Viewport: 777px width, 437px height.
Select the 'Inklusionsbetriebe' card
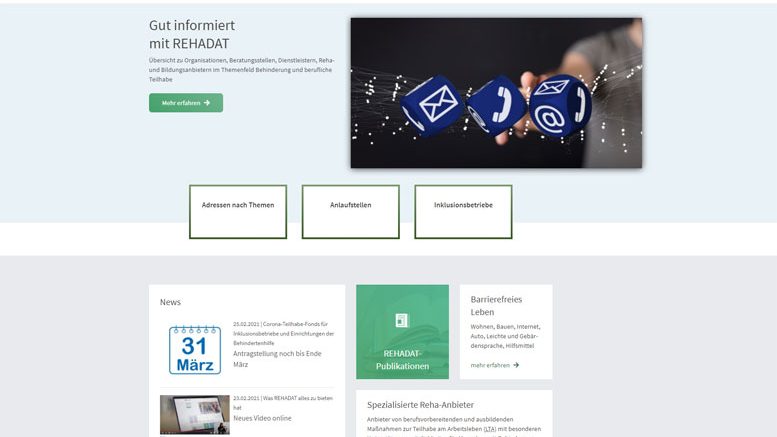point(463,211)
